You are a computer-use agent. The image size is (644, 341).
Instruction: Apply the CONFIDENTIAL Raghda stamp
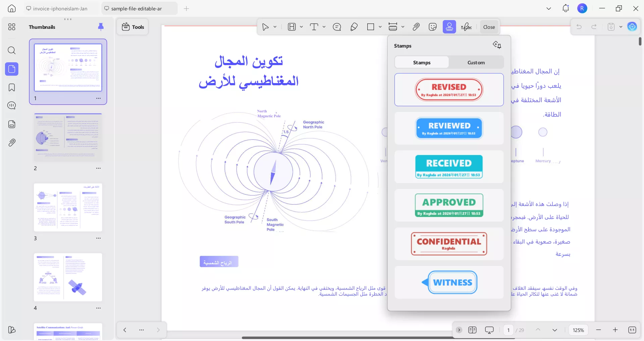coord(449,244)
